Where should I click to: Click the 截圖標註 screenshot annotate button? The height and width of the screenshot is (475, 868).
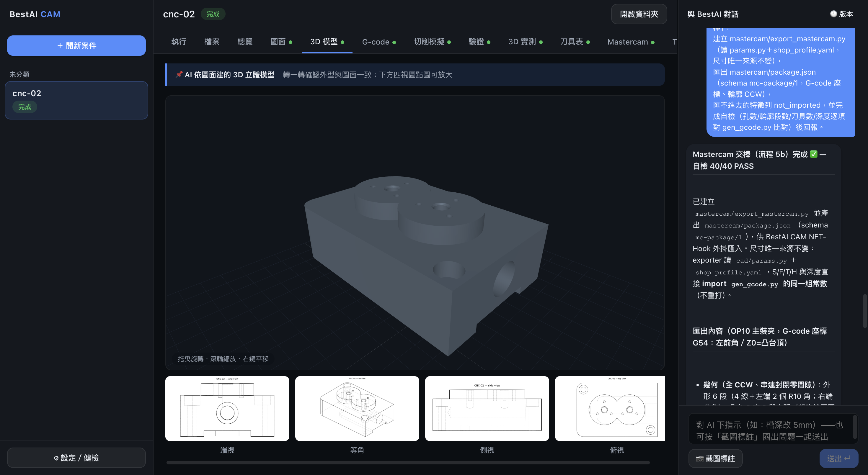point(715,458)
